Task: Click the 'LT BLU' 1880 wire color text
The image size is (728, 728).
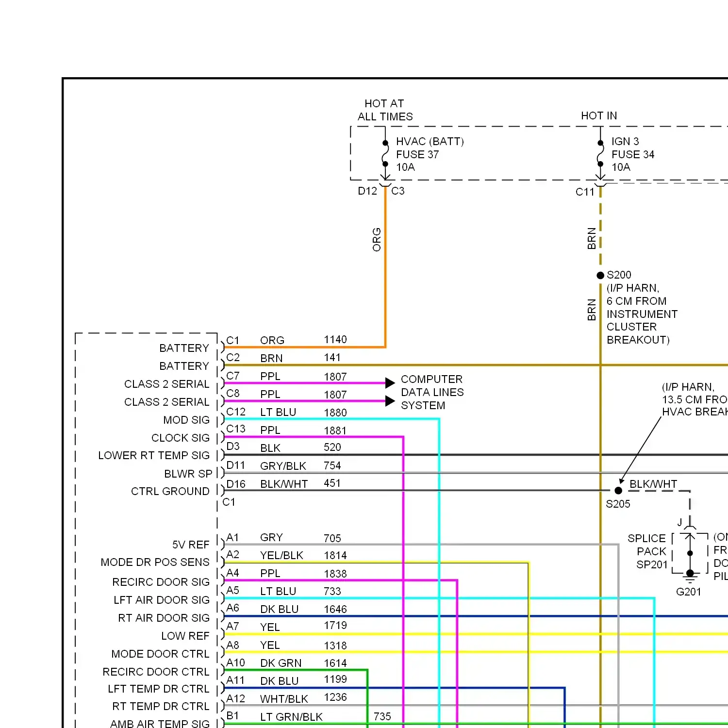Action: tap(278, 412)
